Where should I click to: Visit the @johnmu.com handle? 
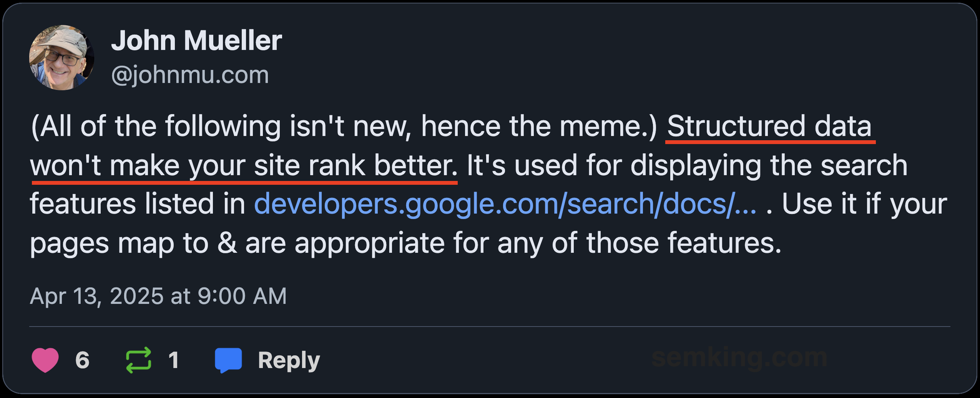coord(190,75)
